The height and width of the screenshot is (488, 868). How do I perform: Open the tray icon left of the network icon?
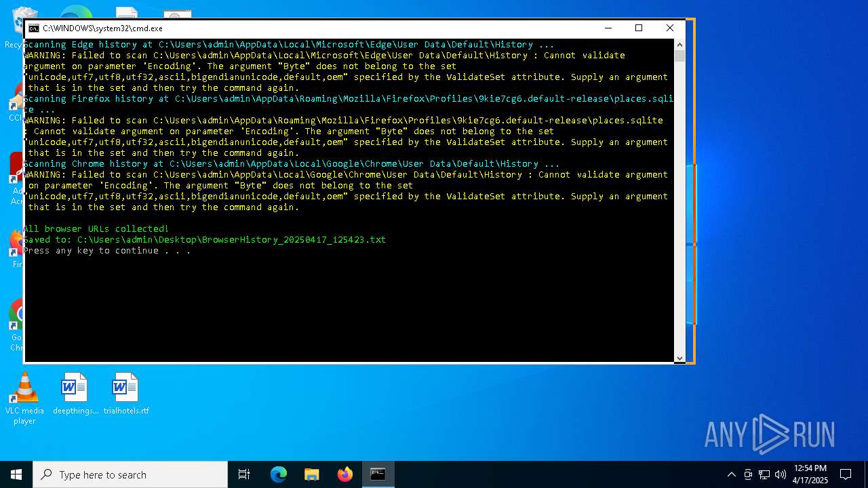748,474
